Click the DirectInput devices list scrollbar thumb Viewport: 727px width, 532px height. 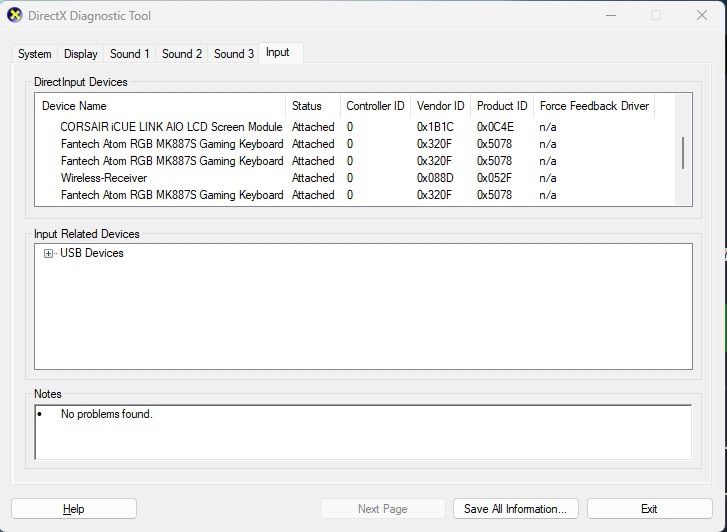(x=683, y=153)
